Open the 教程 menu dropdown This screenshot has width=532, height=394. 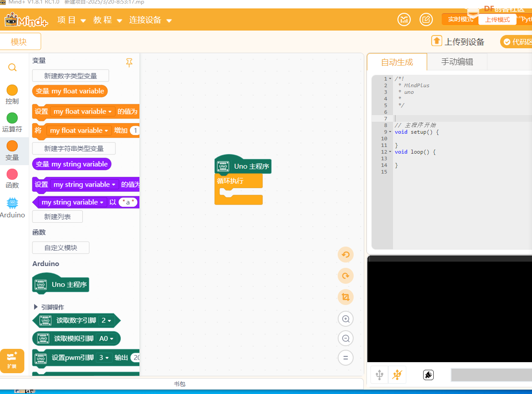(108, 20)
